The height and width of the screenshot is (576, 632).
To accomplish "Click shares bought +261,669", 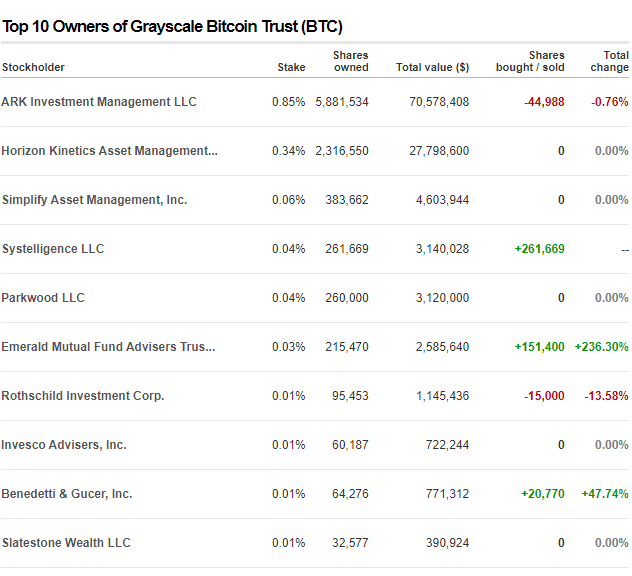I will [x=539, y=249].
